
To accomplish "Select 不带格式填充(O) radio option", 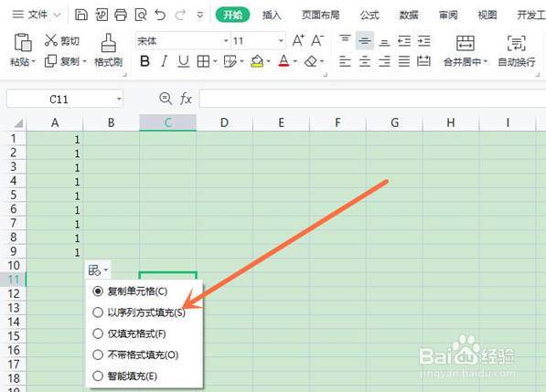I will 135,355.
